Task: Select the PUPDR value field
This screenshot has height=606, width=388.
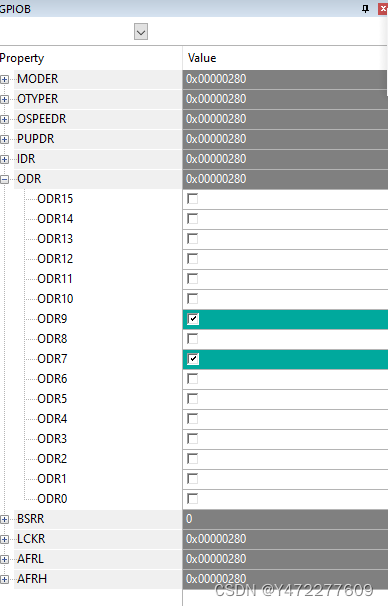Action: (285, 139)
